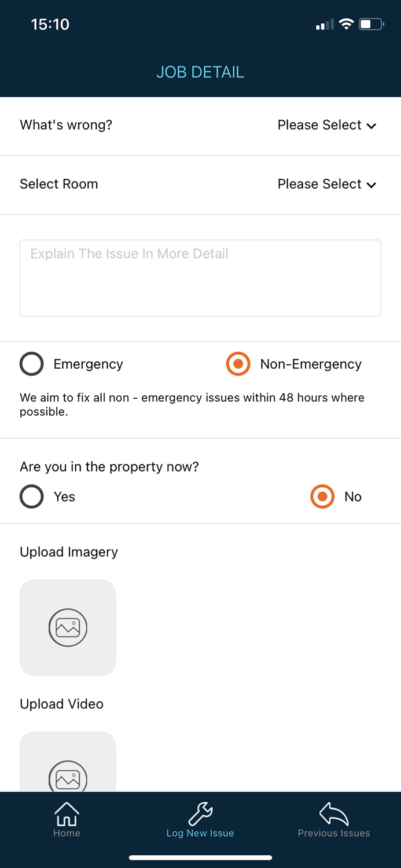Screen dimensions: 401x868
Task: Open the Upload Imagery picker icon
Action: pos(68,627)
